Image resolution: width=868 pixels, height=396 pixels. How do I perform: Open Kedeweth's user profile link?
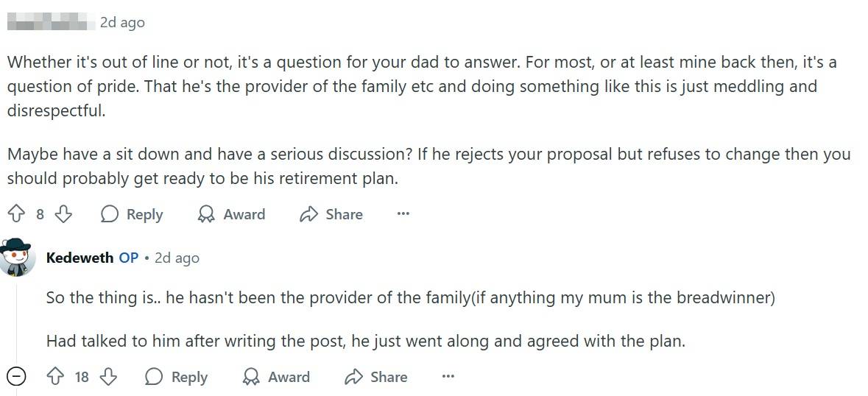(x=80, y=258)
